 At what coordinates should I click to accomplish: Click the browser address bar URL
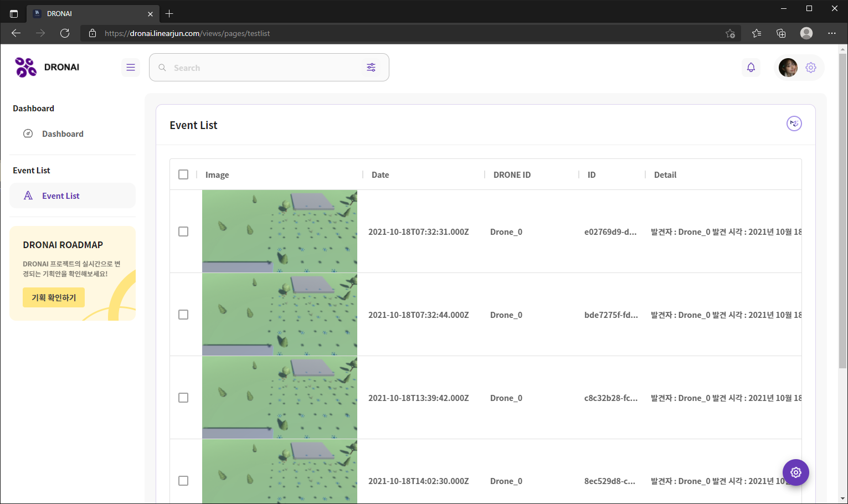187,33
